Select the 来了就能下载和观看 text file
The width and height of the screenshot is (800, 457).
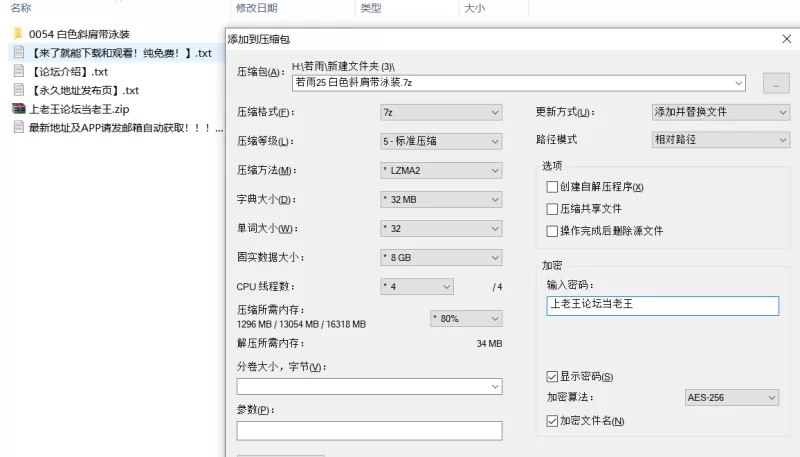(x=120, y=53)
